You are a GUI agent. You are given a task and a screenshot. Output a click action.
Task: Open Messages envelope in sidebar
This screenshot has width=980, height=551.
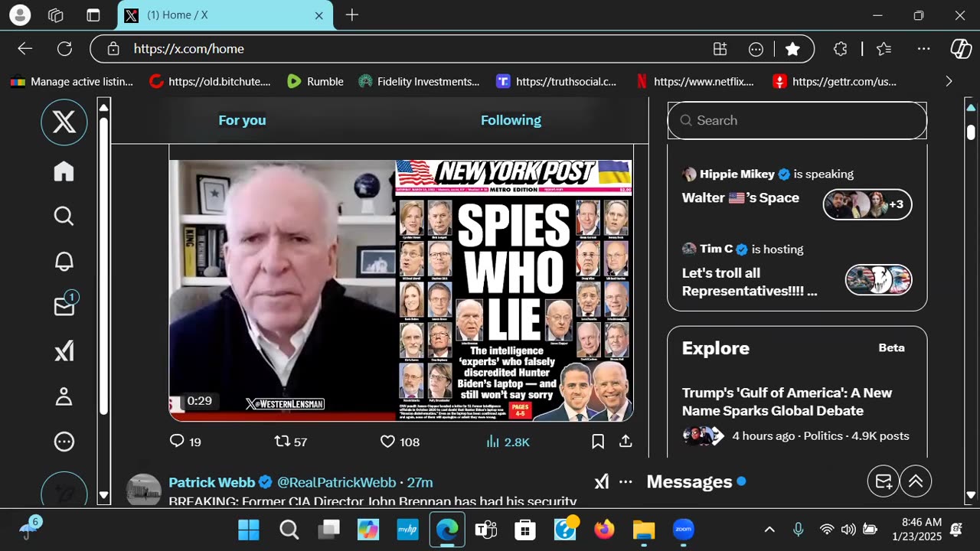(x=65, y=305)
